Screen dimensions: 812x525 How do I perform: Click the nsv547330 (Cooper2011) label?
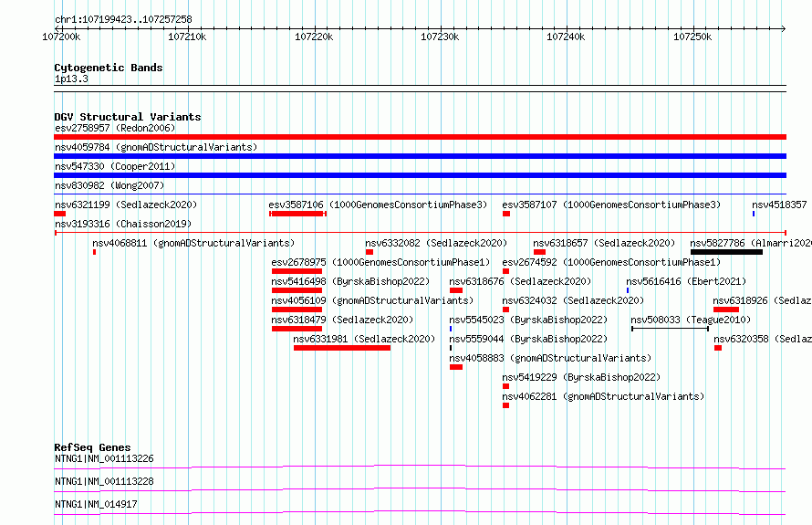click(x=115, y=166)
